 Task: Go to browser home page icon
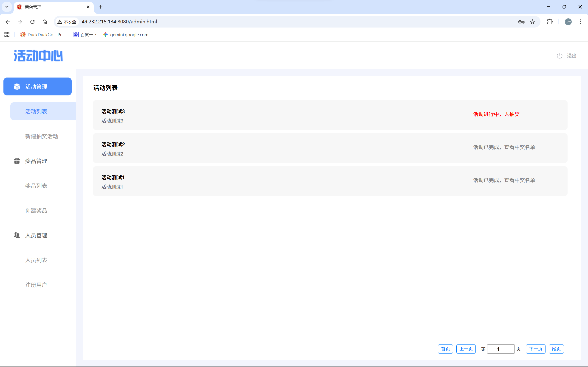click(x=45, y=22)
